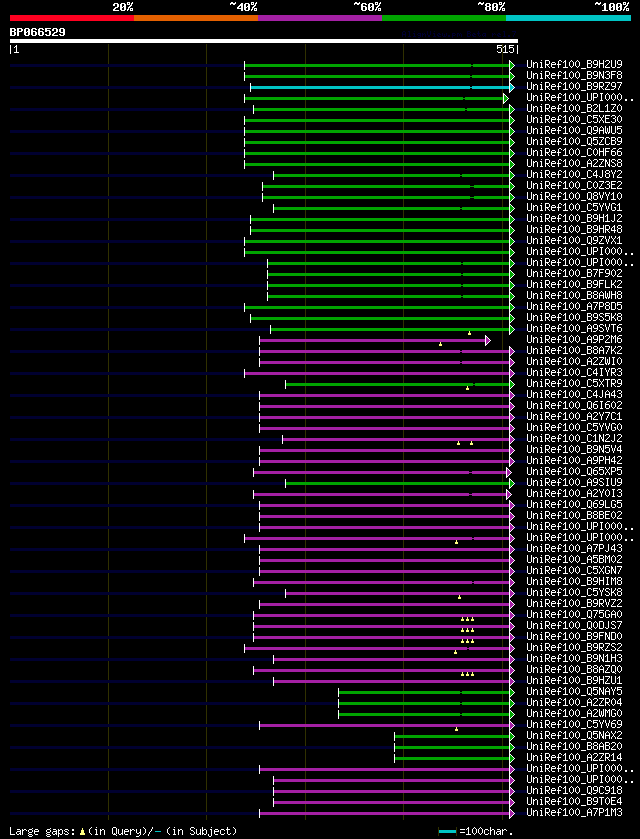Select UniRef100_Q9ZVX1 label
The width and height of the screenshot is (640, 839).
(x=574, y=241)
